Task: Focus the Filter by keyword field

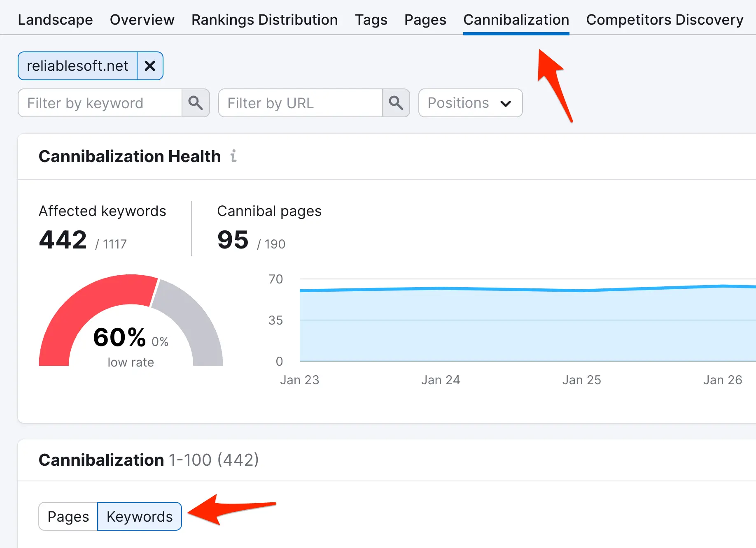Action: (x=100, y=103)
